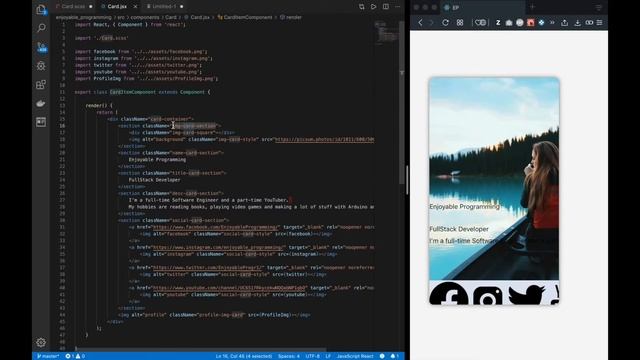Click the open changes icon in editor toolbar
The height and width of the screenshot is (360, 640).
click(362, 7)
